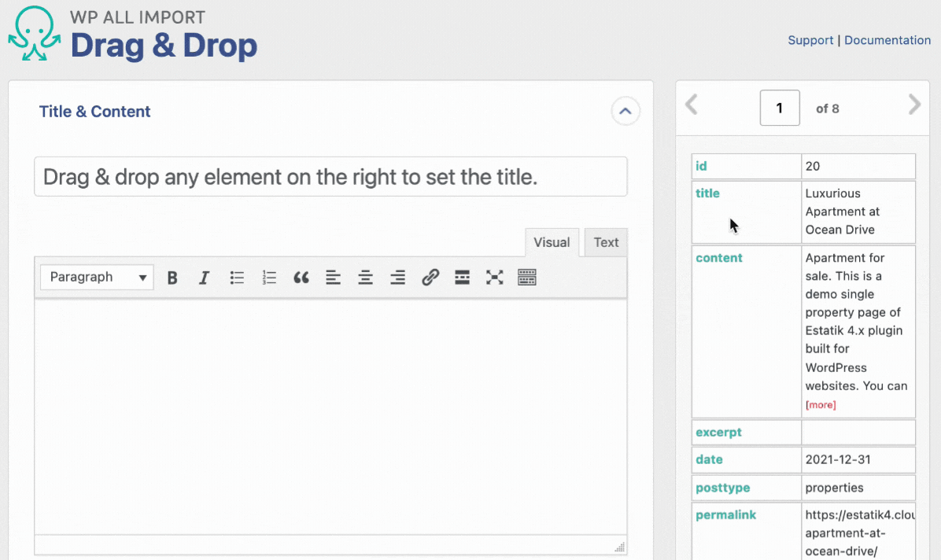Expand content with the [more] link
Viewport: 941px width, 560px height.
pyautogui.click(x=821, y=405)
